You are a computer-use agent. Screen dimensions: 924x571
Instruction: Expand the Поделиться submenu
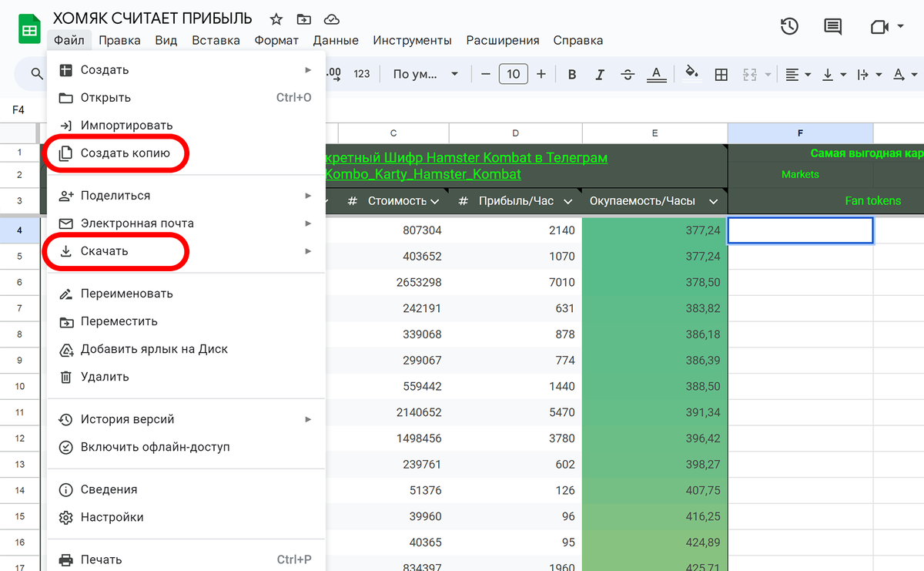[x=186, y=196]
